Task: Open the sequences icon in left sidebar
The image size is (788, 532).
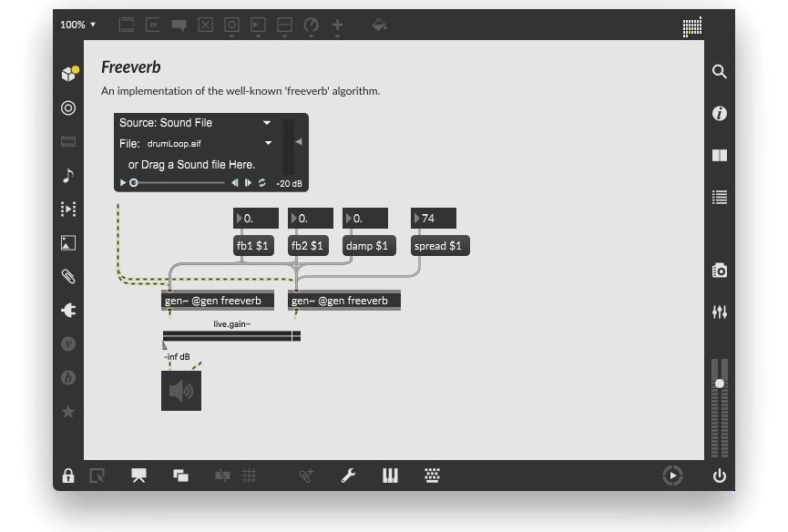Action: [x=68, y=209]
